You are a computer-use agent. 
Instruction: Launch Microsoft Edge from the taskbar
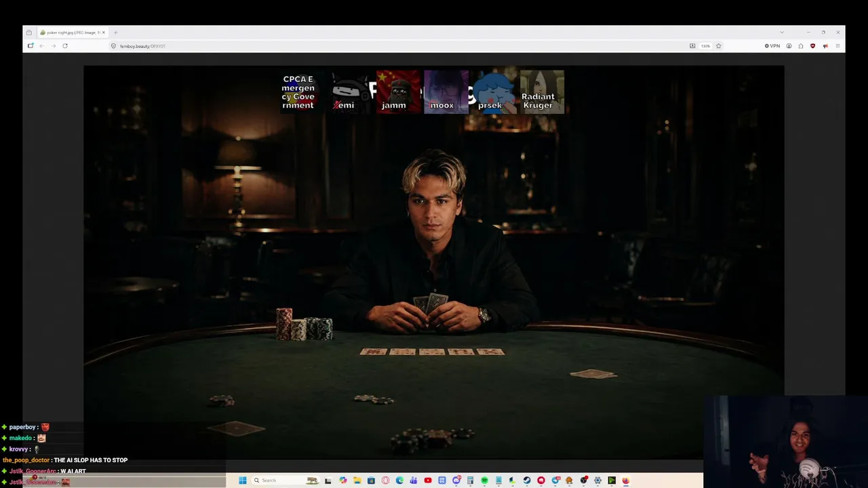tap(399, 481)
